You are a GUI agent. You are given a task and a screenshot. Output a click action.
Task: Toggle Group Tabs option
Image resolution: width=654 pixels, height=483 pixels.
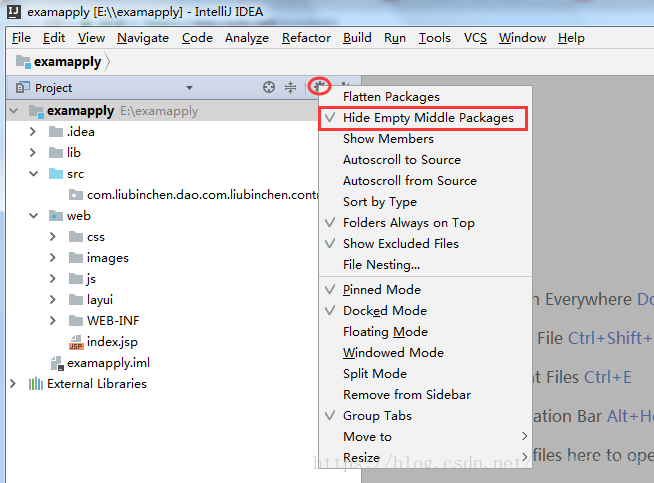click(x=425, y=416)
